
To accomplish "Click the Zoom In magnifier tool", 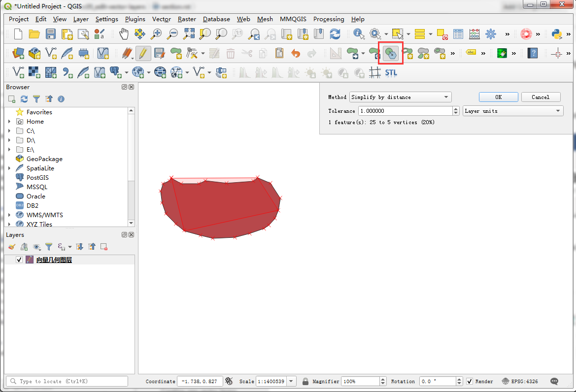I will tap(156, 34).
